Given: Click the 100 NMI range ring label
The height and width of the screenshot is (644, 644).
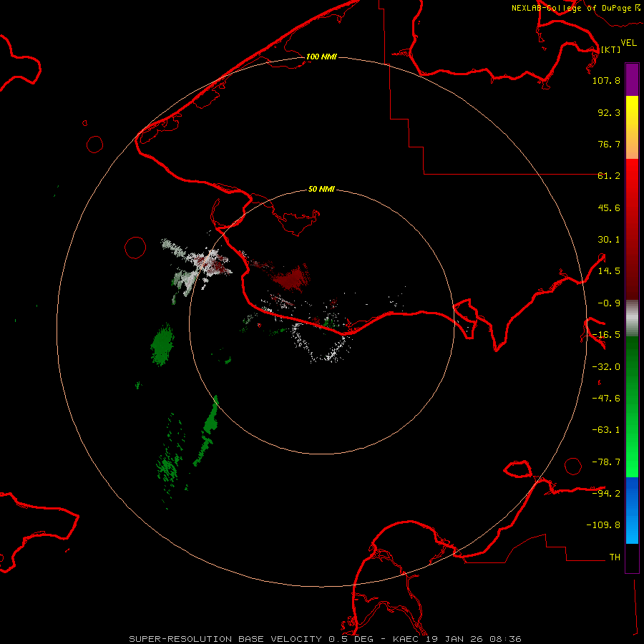Looking at the screenshot, I should click(321, 57).
